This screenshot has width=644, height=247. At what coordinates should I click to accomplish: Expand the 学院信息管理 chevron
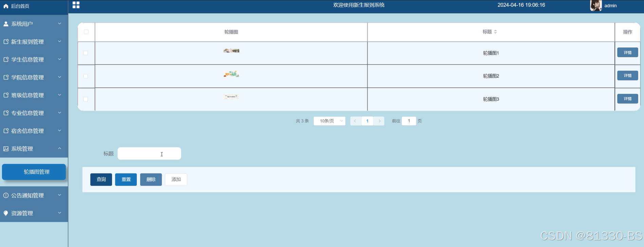click(60, 77)
